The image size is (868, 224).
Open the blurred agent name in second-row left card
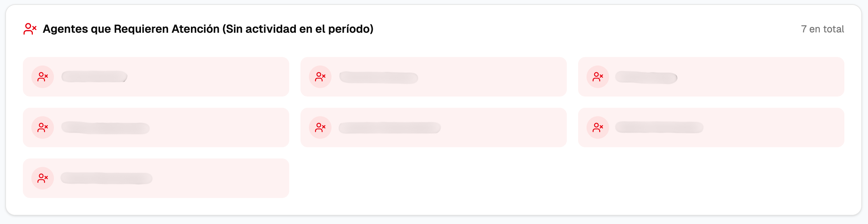pyautogui.click(x=105, y=128)
